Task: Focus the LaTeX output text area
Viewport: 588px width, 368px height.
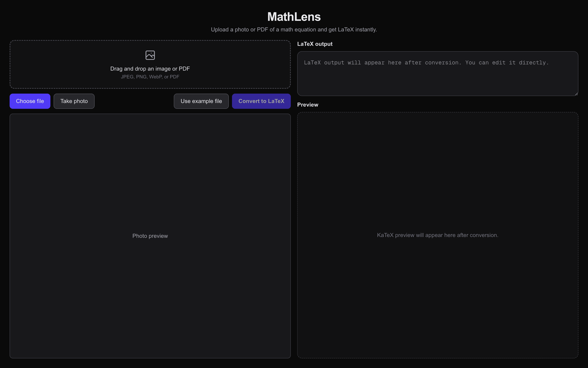Action: (438, 74)
